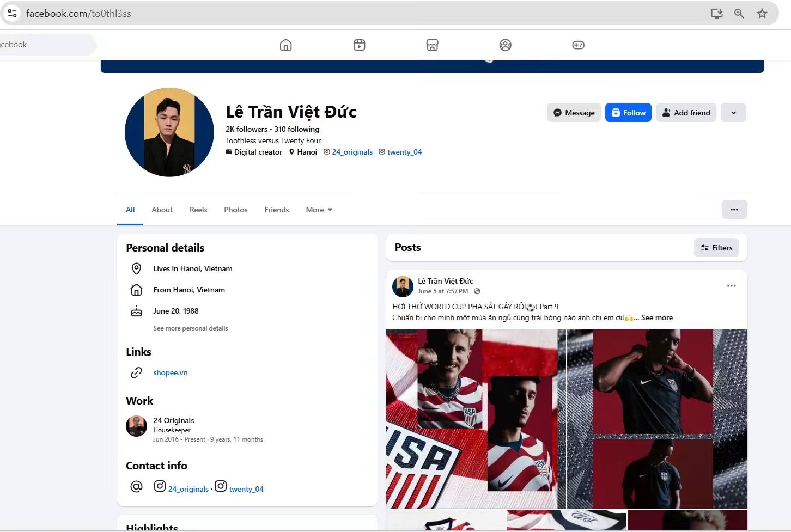
Task: Click the install app icon in address bar
Action: (717, 13)
